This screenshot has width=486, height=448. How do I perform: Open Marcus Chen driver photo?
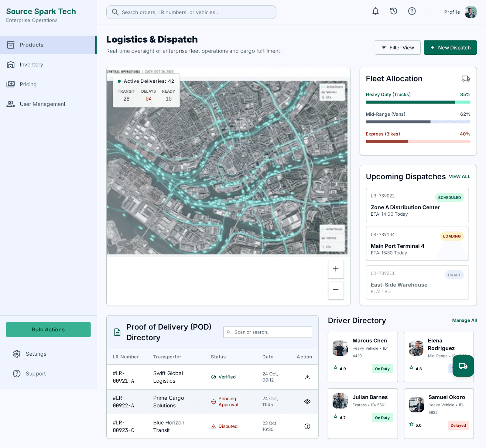[x=340, y=348]
